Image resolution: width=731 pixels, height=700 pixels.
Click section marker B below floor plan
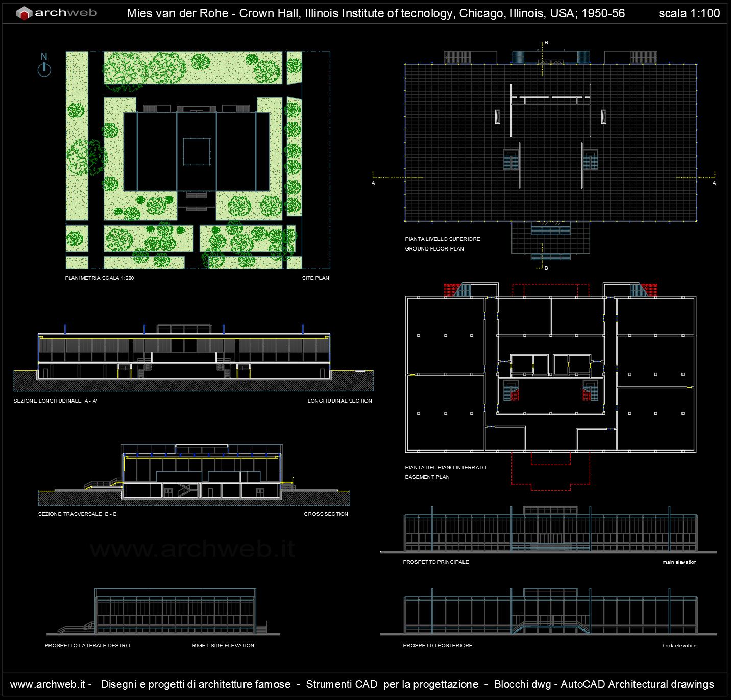click(546, 268)
